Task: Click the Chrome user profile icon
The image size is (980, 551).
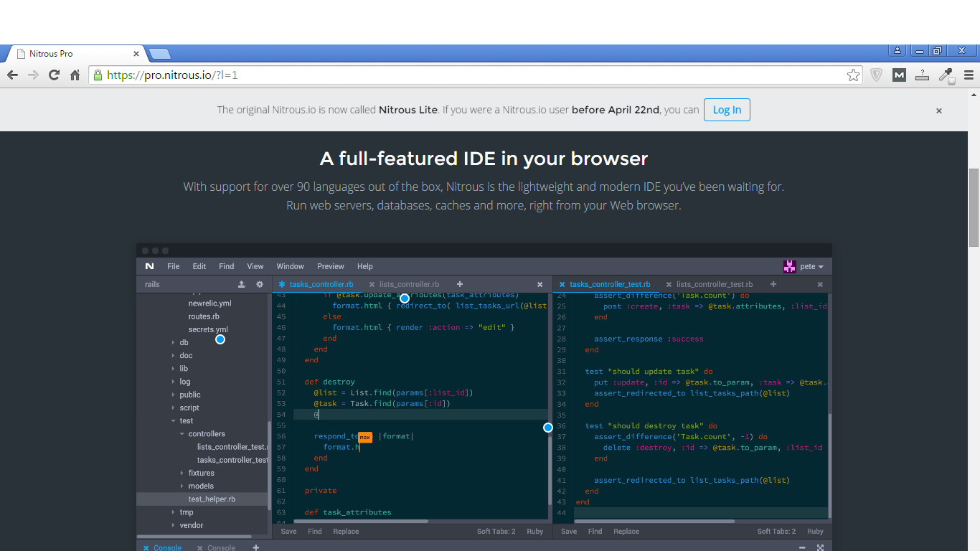Action: [x=897, y=51]
